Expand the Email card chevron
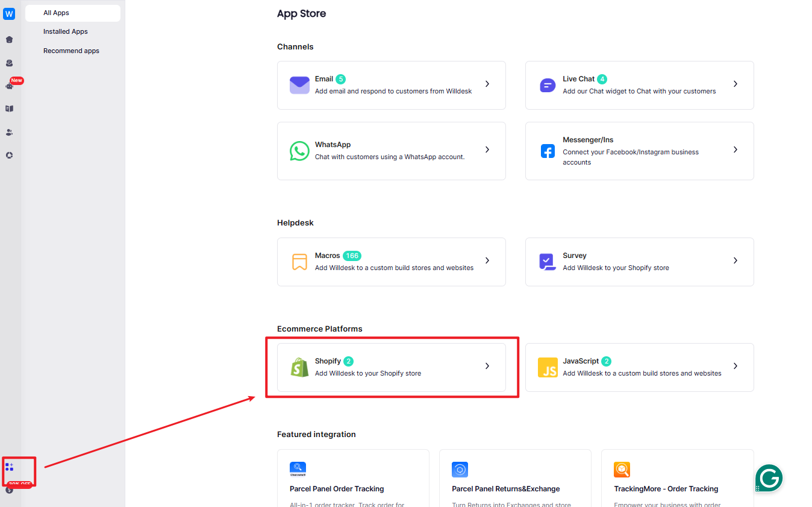812x507 pixels. (x=487, y=84)
